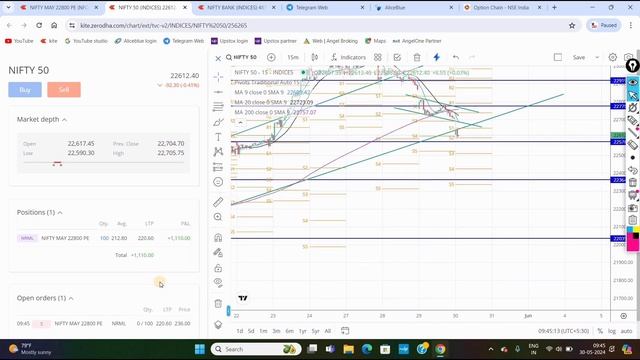Select the 1d time range

pos(240,331)
